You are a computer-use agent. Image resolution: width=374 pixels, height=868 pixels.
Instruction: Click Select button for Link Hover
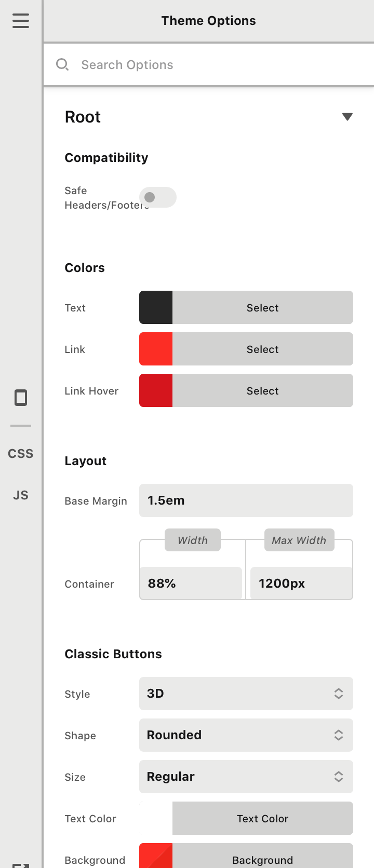(263, 390)
